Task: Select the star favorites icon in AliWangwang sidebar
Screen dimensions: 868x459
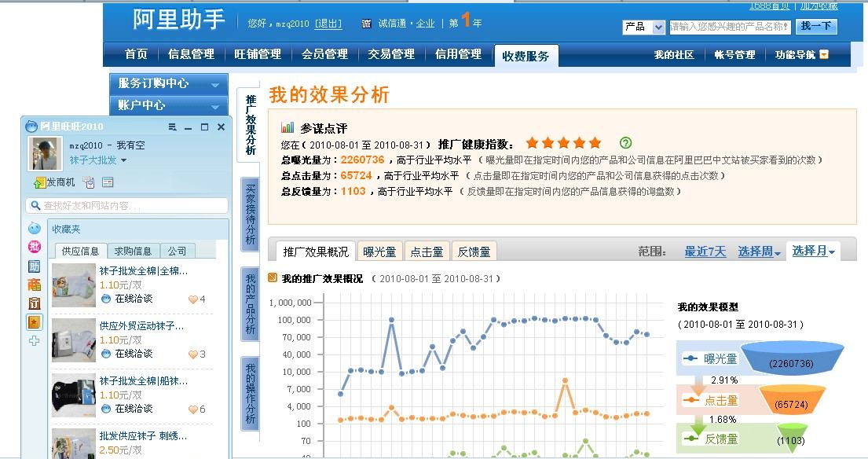Action: click(x=35, y=321)
